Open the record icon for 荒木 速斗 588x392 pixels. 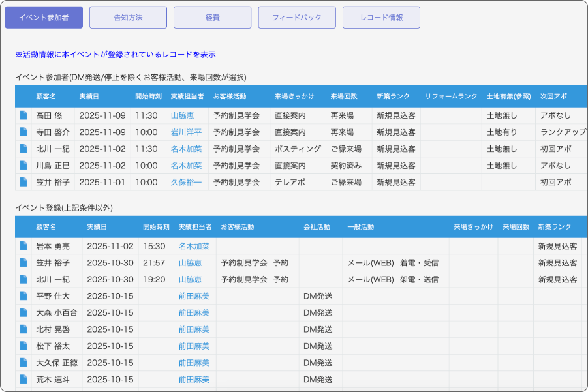(x=23, y=379)
